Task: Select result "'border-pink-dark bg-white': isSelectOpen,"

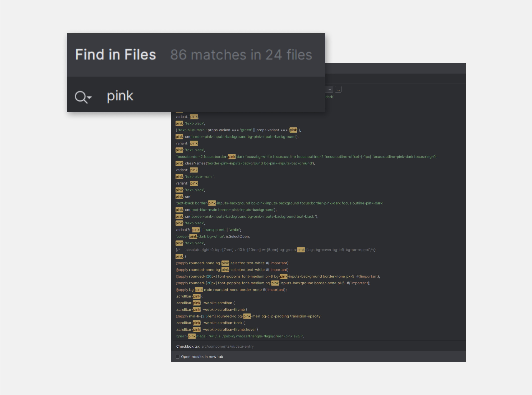Action: tap(213, 236)
